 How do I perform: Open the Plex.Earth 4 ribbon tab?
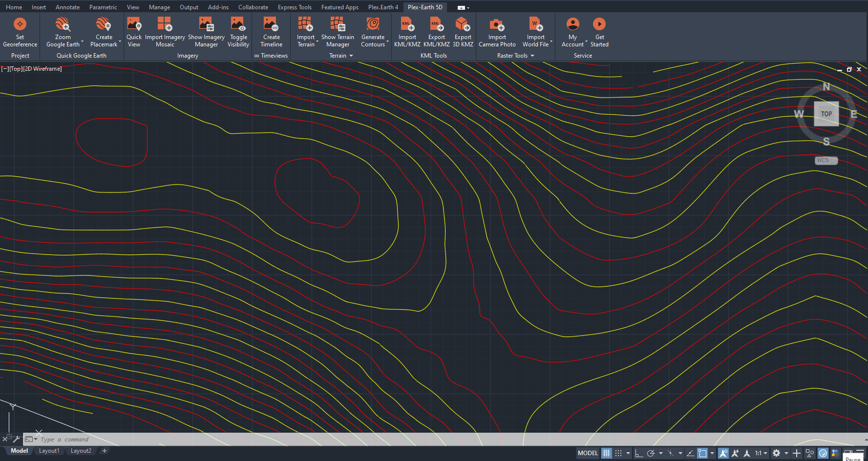point(383,7)
